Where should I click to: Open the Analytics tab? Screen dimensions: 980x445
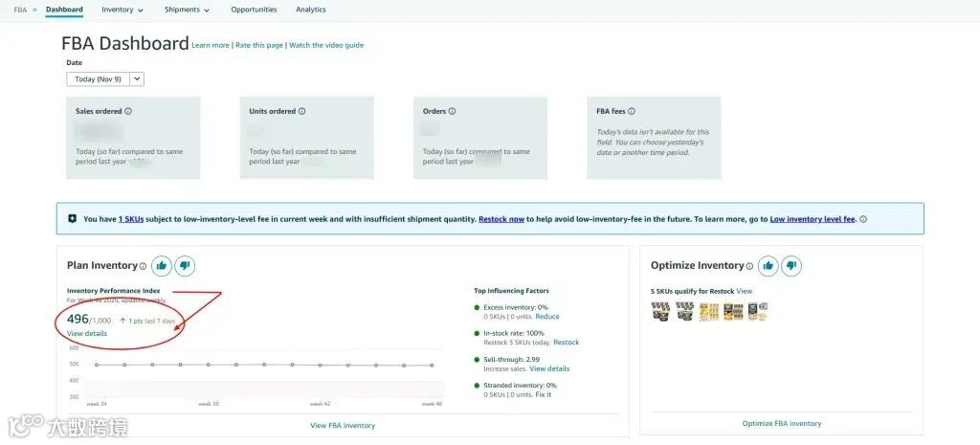(x=311, y=10)
